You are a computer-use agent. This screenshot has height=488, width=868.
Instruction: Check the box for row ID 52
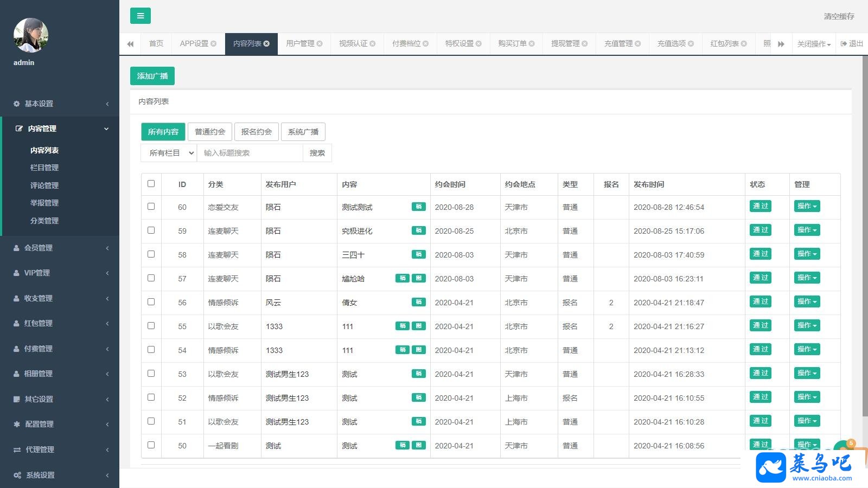pyautogui.click(x=151, y=397)
